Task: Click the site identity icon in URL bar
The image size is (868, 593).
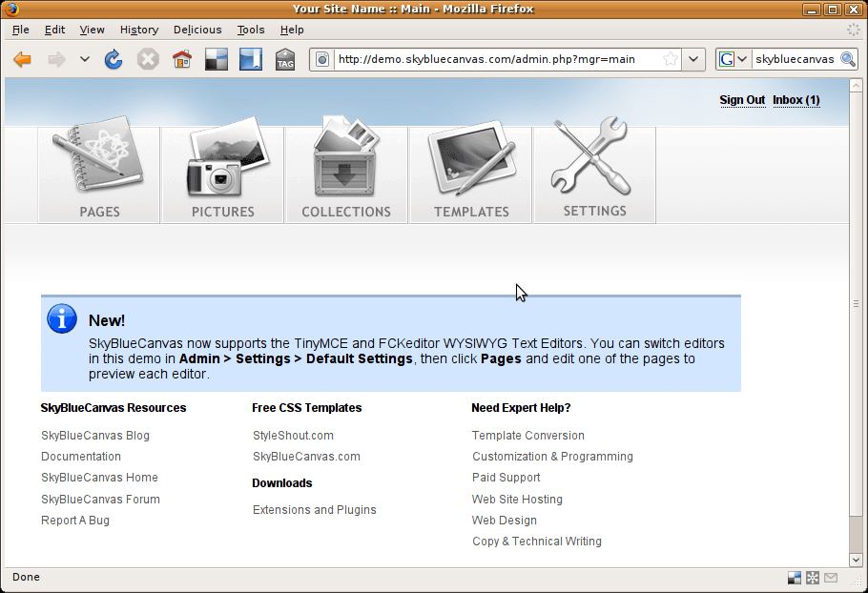Action: coord(322,59)
